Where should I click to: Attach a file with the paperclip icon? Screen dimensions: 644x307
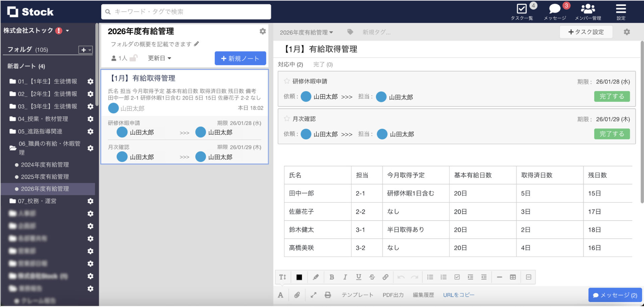click(x=297, y=295)
